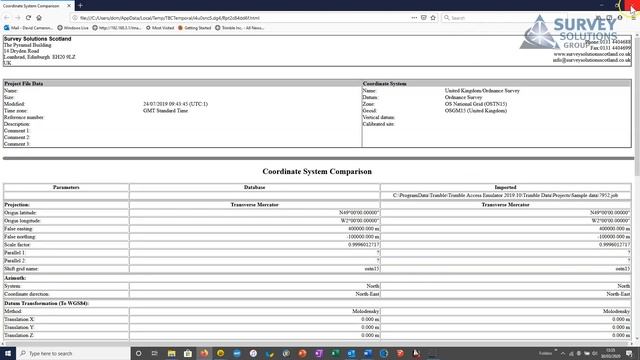This screenshot has height=360, width=640.
Task: Click the Cortana circle icon on taskbar
Action: pyautogui.click(x=139, y=353)
